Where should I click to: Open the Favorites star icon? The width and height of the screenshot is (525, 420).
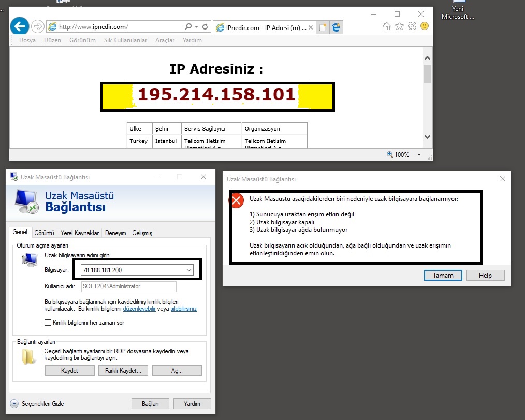399,26
